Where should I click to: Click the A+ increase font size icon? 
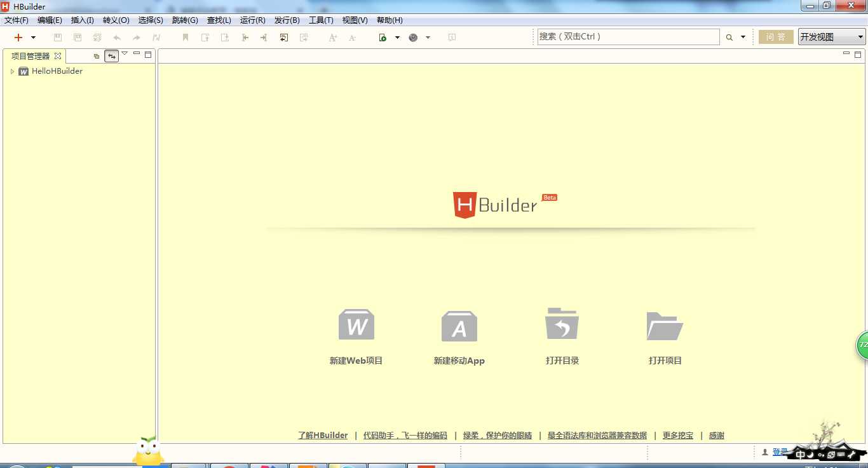point(333,38)
